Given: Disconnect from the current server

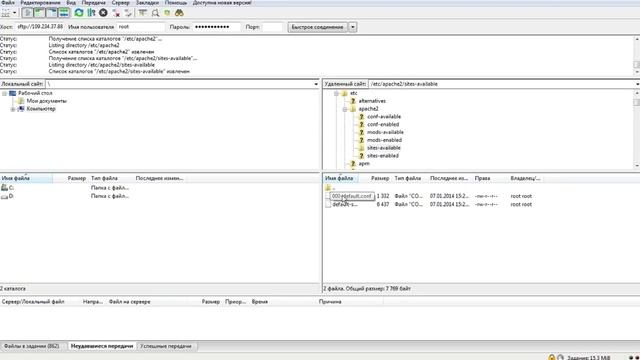Looking at the screenshot, I should pos(116,13).
